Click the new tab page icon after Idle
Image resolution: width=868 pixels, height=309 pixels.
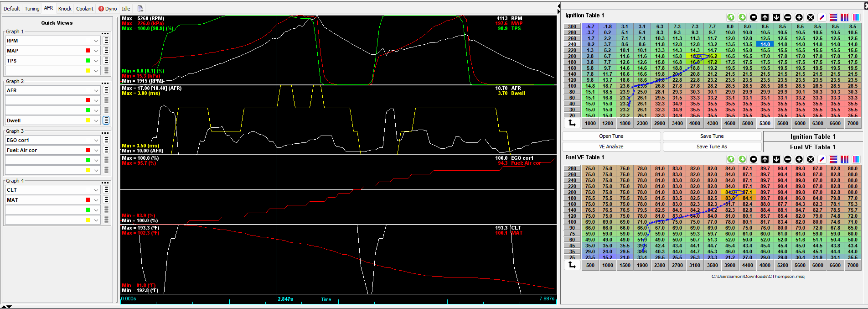tap(140, 9)
